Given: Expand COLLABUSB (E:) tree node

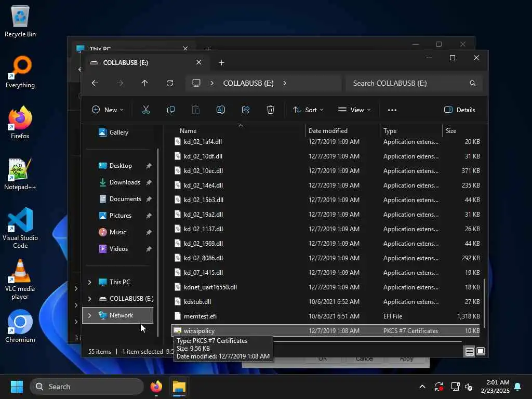Looking at the screenshot, I should pos(89,299).
